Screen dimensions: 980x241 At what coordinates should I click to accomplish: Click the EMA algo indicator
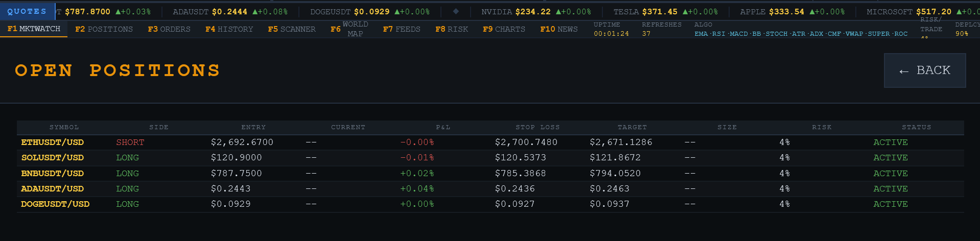click(701, 34)
